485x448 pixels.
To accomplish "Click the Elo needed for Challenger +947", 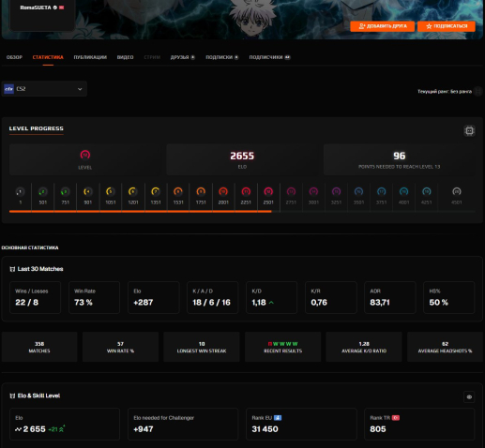I will coord(144,429).
